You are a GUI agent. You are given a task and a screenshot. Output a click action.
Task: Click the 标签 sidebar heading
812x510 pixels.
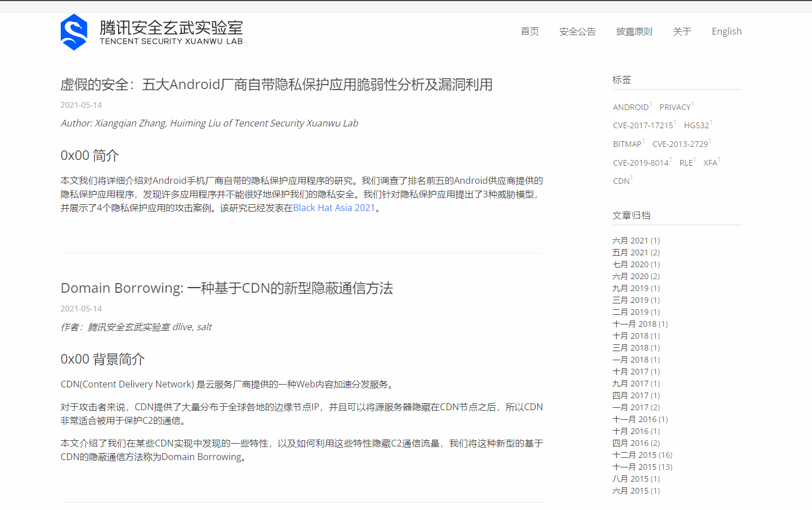tap(622, 80)
